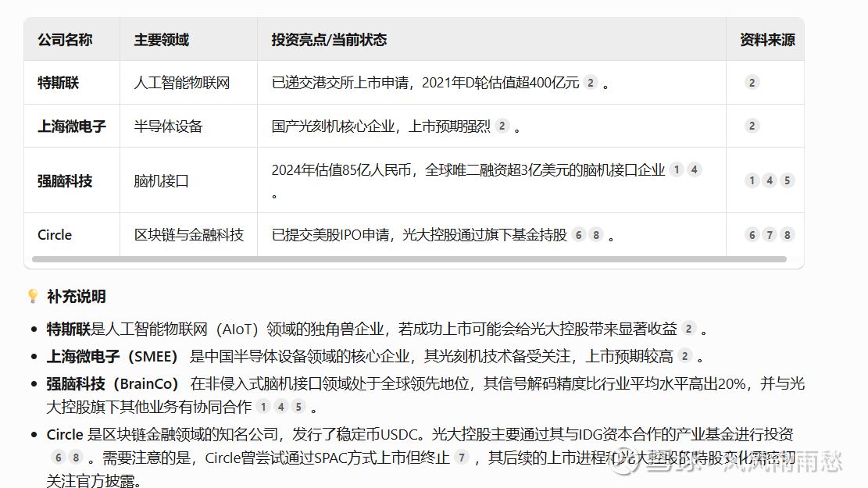Image resolution: width=868 pixels, height=488 pixels.
Task: Open citation 1 after 协同合作 bullet text
Action: (x=263, y=407)
